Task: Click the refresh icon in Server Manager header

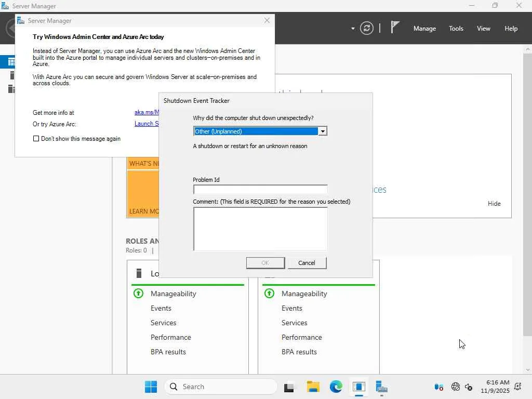Action: pos(366,28)
